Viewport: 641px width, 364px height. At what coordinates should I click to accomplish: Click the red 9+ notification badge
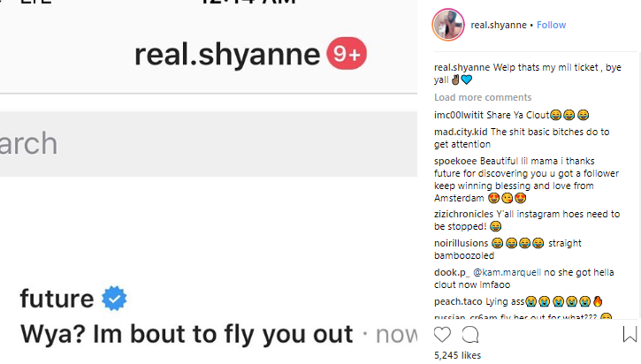(x=347, y=55)
